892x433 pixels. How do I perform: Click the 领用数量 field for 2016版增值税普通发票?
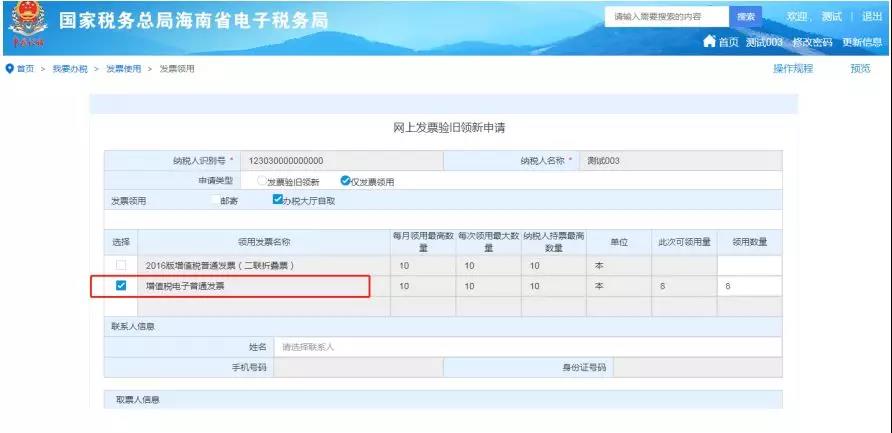[x=749, y=266]
